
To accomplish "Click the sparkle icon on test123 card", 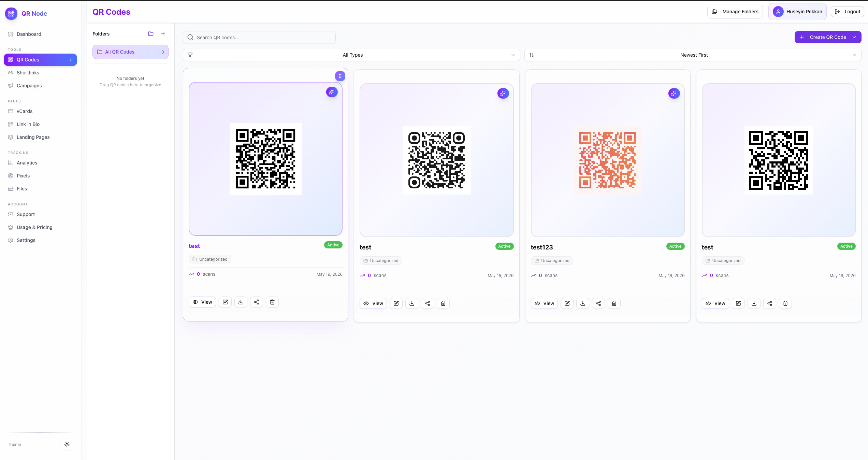I will (x=674, y=94).
